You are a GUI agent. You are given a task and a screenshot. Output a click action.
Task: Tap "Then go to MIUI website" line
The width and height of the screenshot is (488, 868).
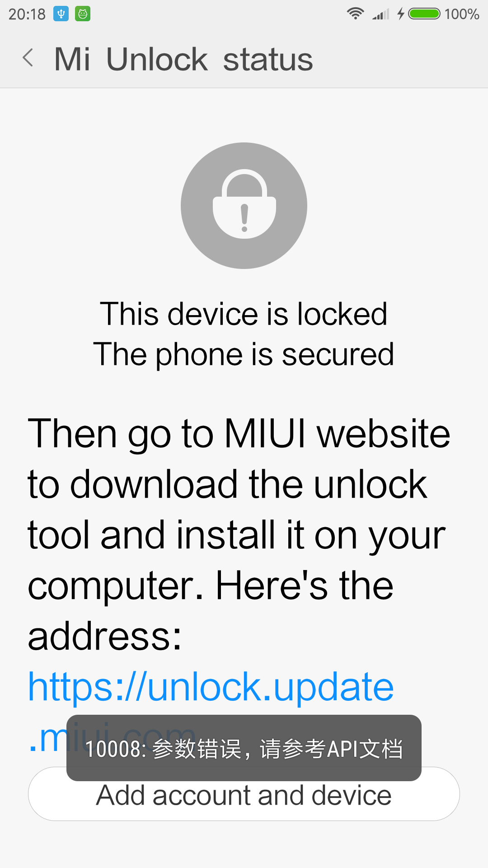pos(239,434)
